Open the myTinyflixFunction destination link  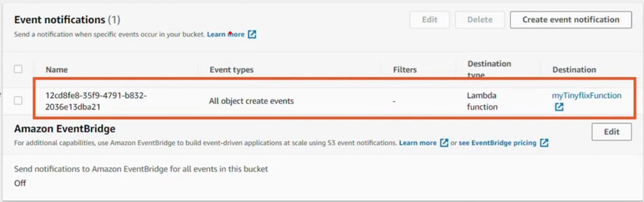tap(587, 96)
